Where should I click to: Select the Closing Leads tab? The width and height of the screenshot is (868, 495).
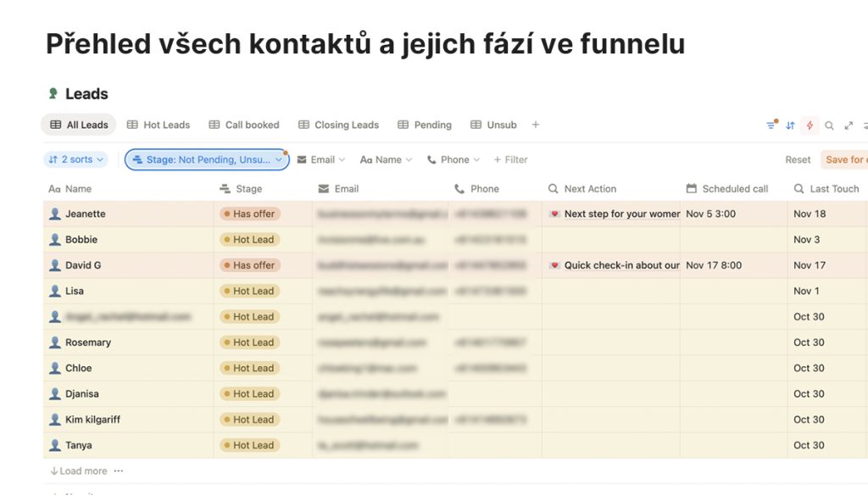338,125
